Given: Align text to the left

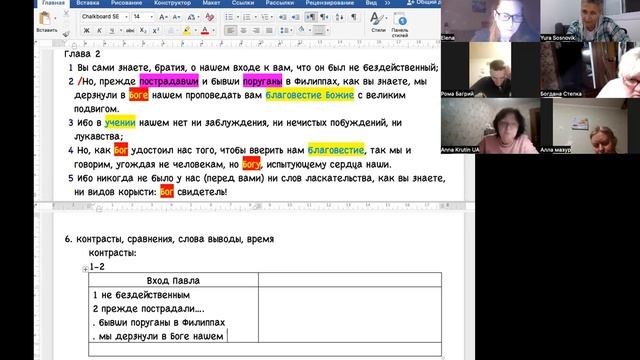Looking at the screenshot, I should point(230,31).
